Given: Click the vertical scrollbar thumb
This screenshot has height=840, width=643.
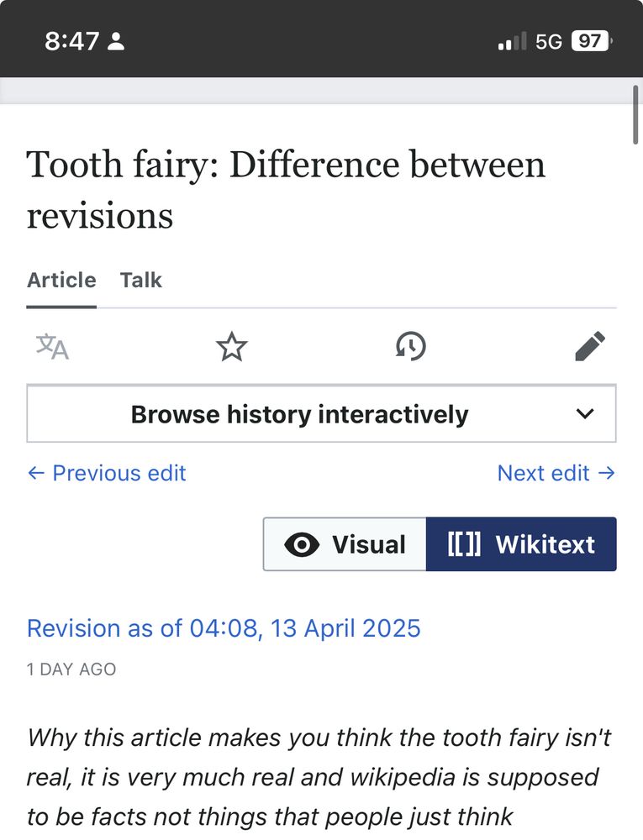Looking at the screenshot, I should click(x=636, y=113).
